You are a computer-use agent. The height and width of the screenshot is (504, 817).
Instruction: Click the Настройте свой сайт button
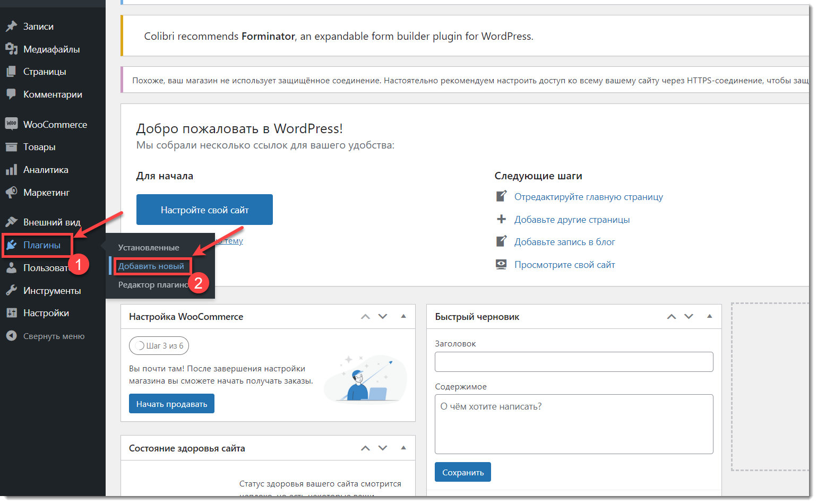coord(204,210)
